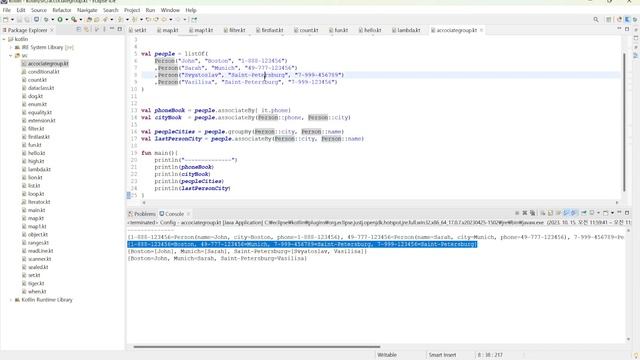
Task: Open the Edit menu
Action: click(x=21, y=10)
